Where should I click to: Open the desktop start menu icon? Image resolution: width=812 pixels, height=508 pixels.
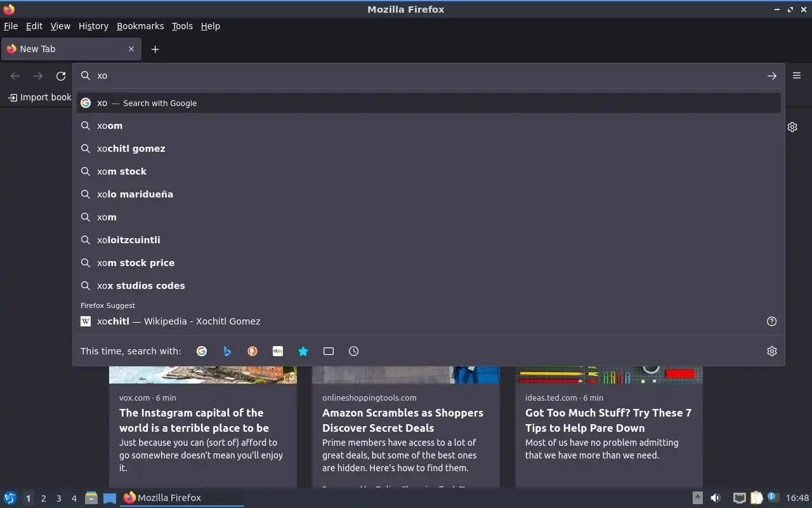(x=10, y=498)
